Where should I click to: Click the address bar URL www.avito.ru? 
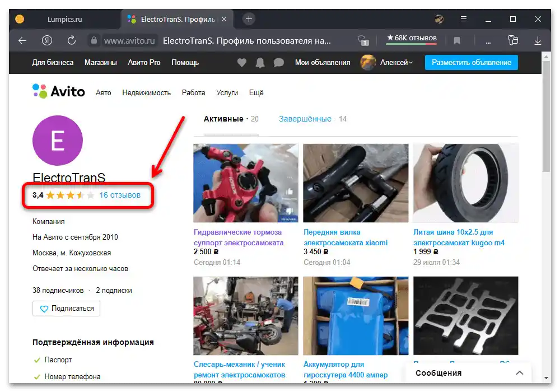pos(129,41)
